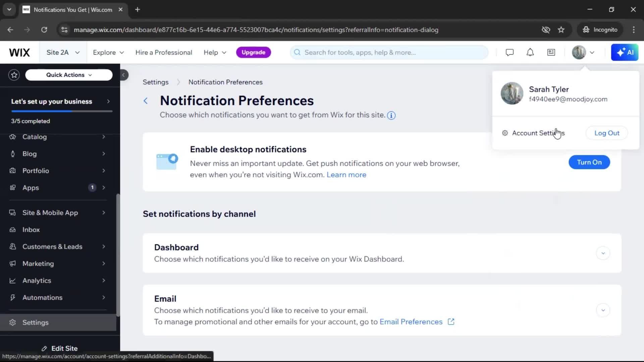The image size is (644, 362).
Task: Click the Settings gear icon in sidebar
Action: point(13,322)
